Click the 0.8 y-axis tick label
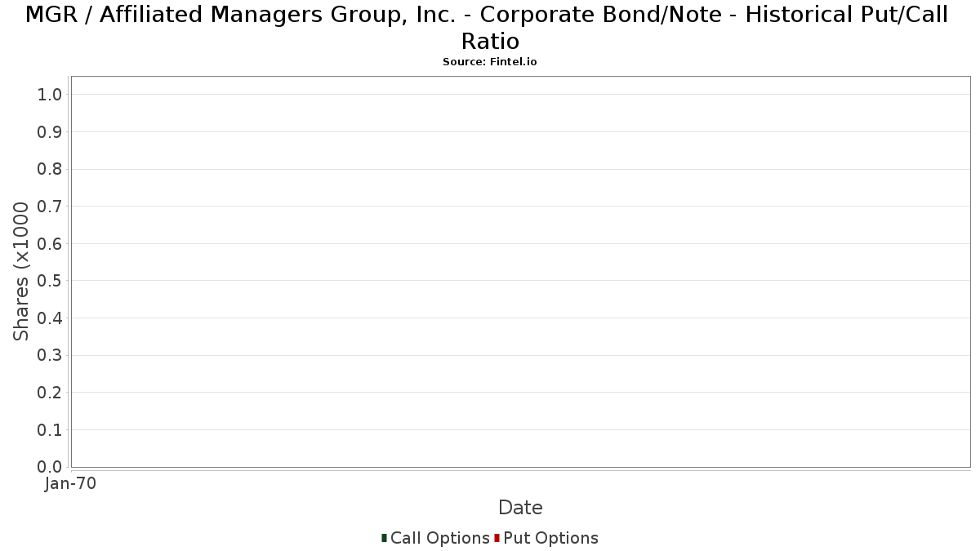Viewport: 980px width, 551px height. [x=50, y=169]
